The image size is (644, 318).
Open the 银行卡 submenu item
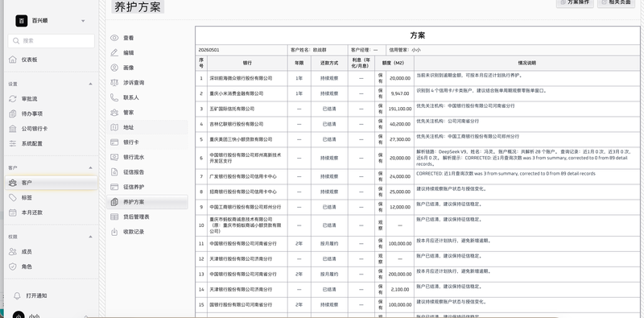(147, 142)
